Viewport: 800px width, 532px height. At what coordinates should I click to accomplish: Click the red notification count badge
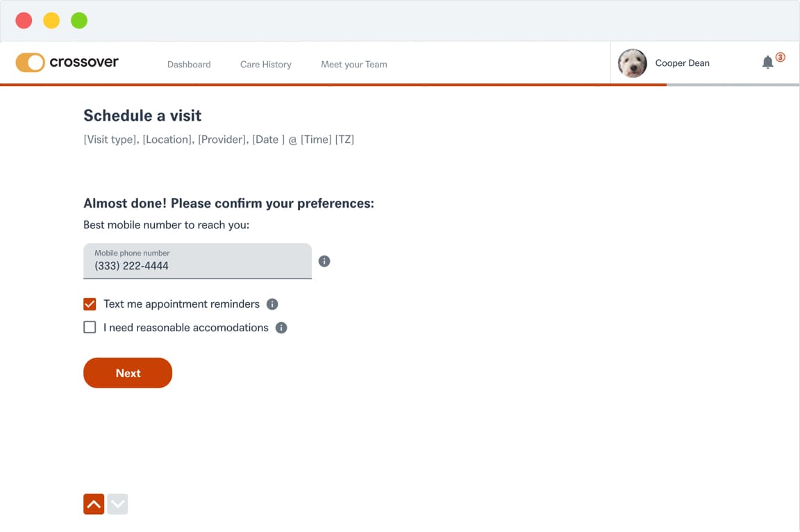click(x=780, y=57)
